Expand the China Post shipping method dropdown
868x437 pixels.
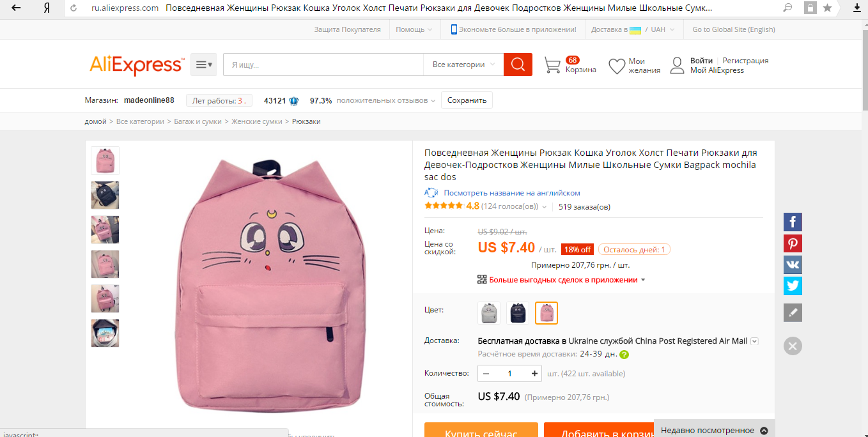(754, 341)
